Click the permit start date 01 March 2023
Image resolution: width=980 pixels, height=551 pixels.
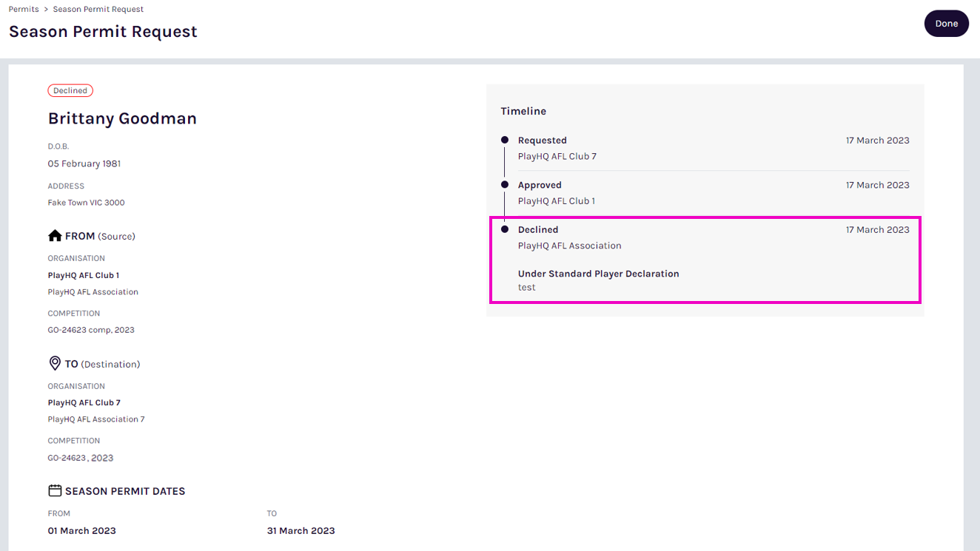pos(81,530)
